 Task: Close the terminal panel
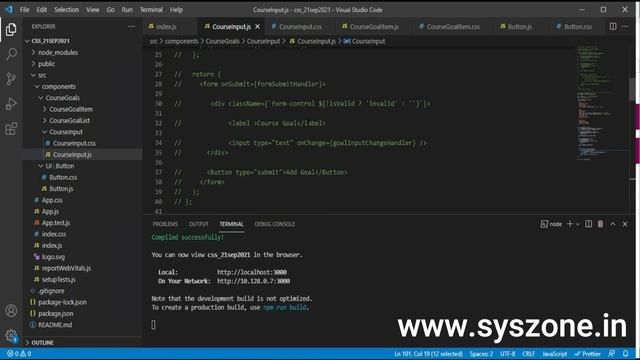(x=625, y=224)
